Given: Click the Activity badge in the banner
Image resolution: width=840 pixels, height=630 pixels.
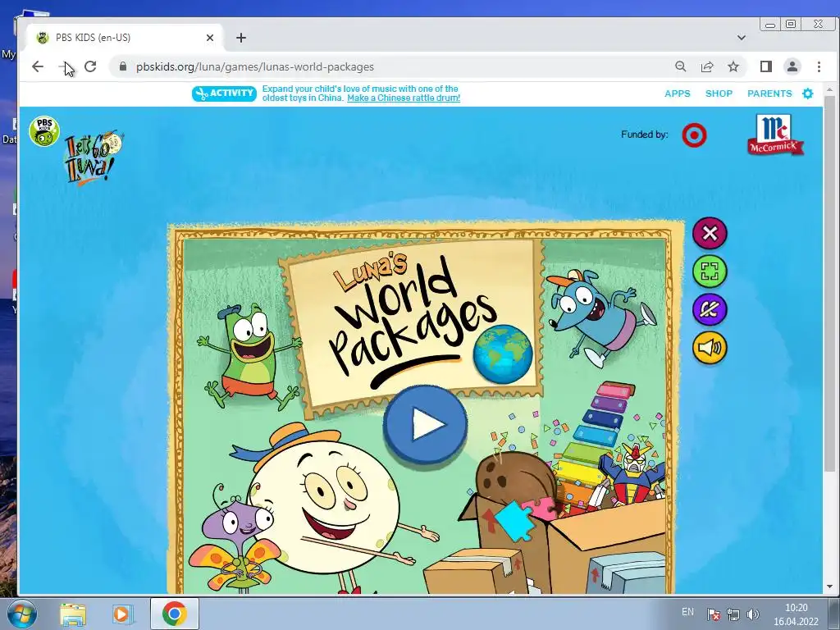Looking at the screenshot, I should coord(224,94).
